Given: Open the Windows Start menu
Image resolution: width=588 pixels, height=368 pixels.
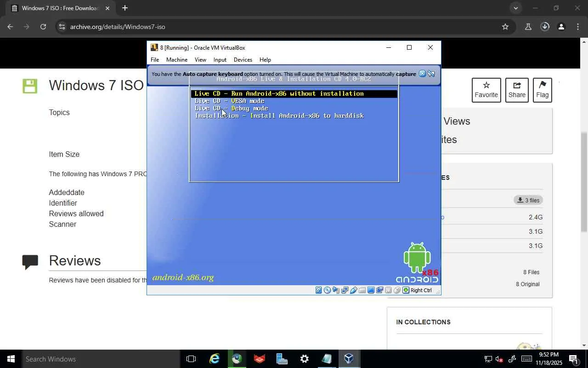Looking at the screenshot, I should 11,359.
